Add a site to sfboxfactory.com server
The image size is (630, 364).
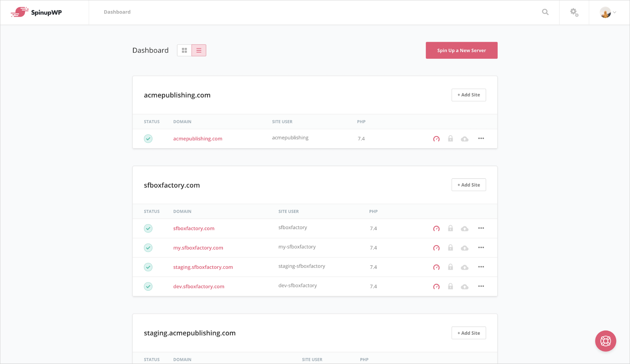click(x=469, y=185)
